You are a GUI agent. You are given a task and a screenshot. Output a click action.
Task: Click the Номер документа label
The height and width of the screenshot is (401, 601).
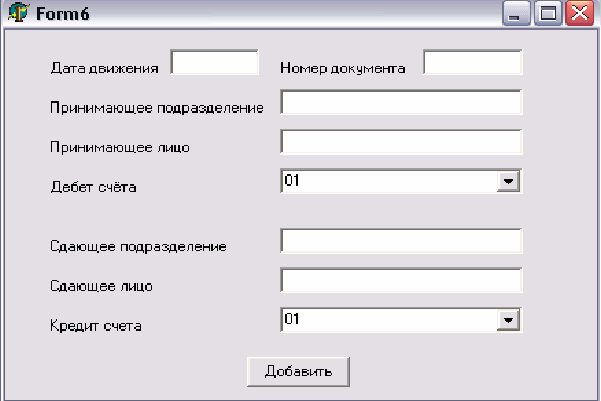[x=343, y=69]
